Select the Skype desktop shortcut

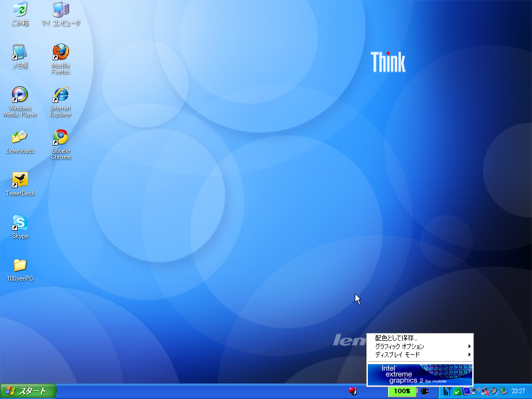20,227
